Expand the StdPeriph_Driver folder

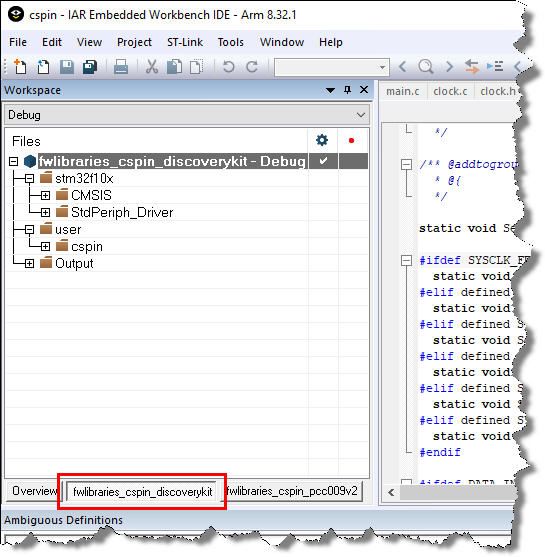pos(45,212)
